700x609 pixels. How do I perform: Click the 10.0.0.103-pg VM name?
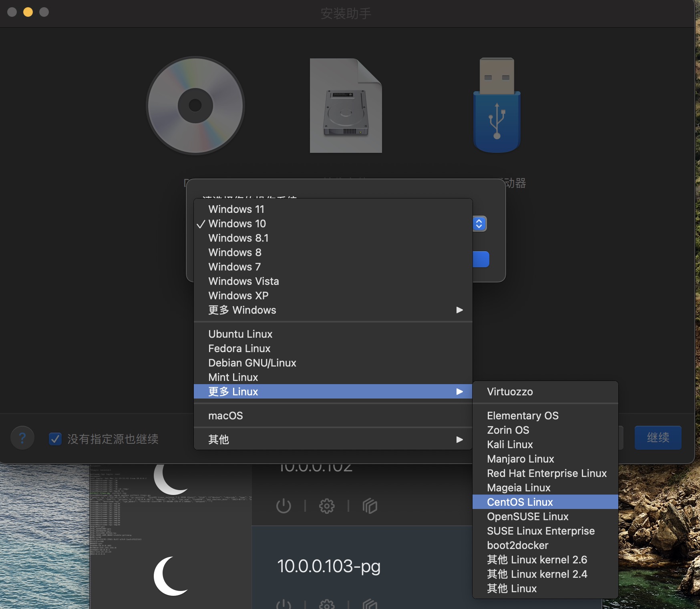(329, 566)
